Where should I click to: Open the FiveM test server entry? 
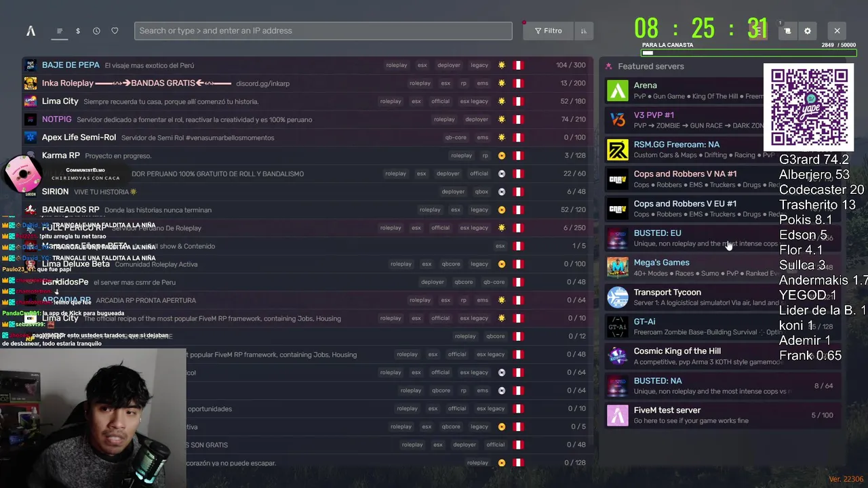723,415
